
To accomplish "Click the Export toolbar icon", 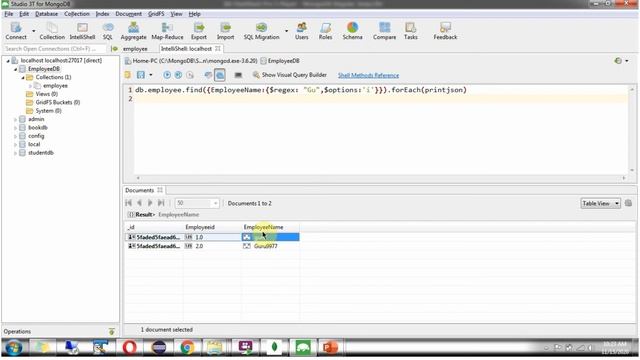I will coord(199,31).
